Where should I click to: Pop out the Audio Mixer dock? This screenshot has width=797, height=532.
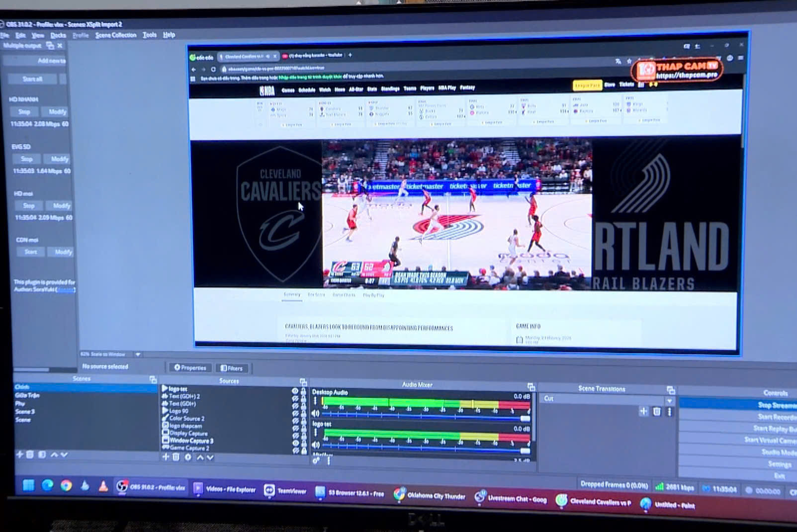pos(531,387)
